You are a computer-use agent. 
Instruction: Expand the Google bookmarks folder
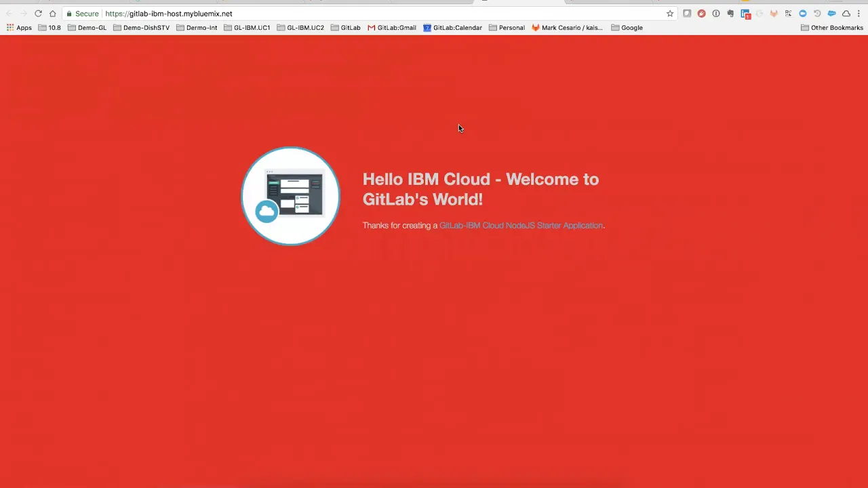[x=627, y=28]
